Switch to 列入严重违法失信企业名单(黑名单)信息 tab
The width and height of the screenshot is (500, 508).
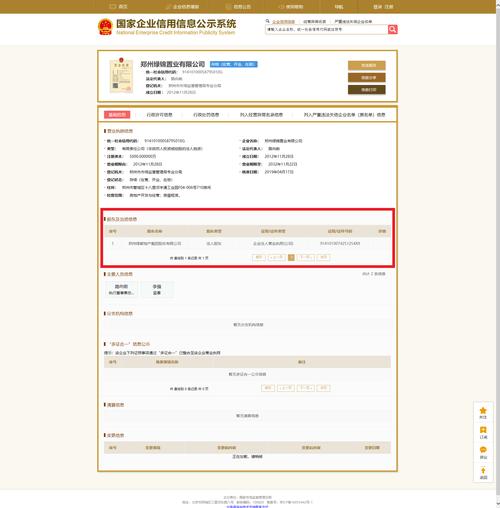[344, 115]
